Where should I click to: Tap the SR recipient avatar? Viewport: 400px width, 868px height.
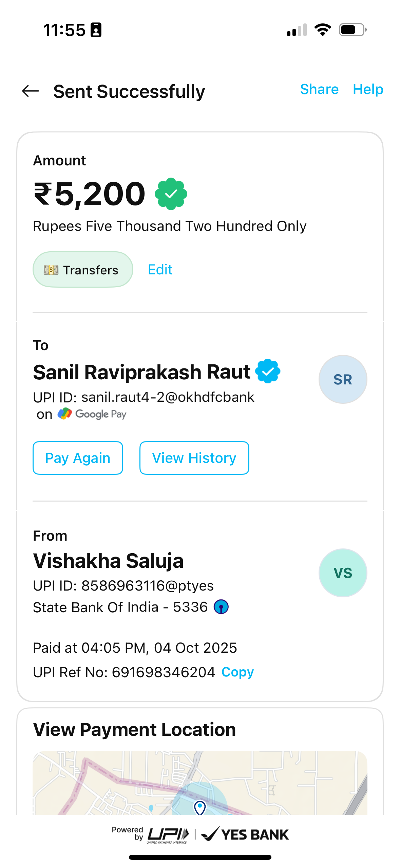point(343,379)
